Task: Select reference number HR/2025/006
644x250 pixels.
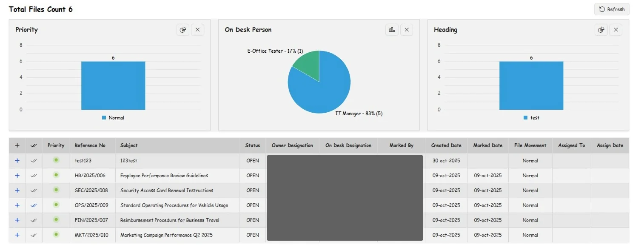Action: (90, 176)
